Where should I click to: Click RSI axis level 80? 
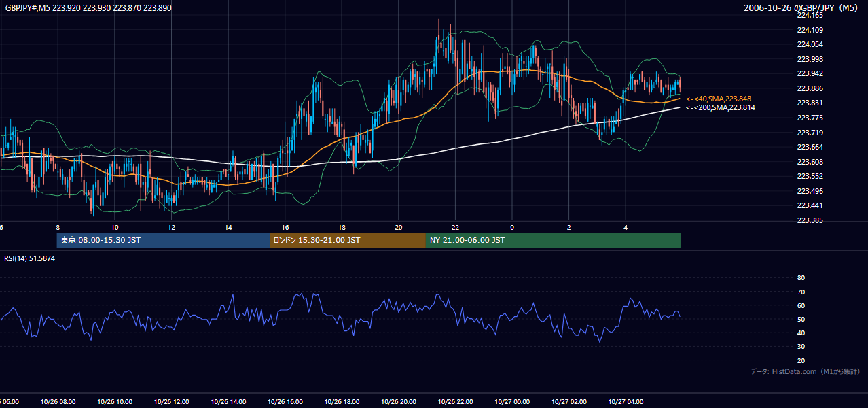point(801,278)
